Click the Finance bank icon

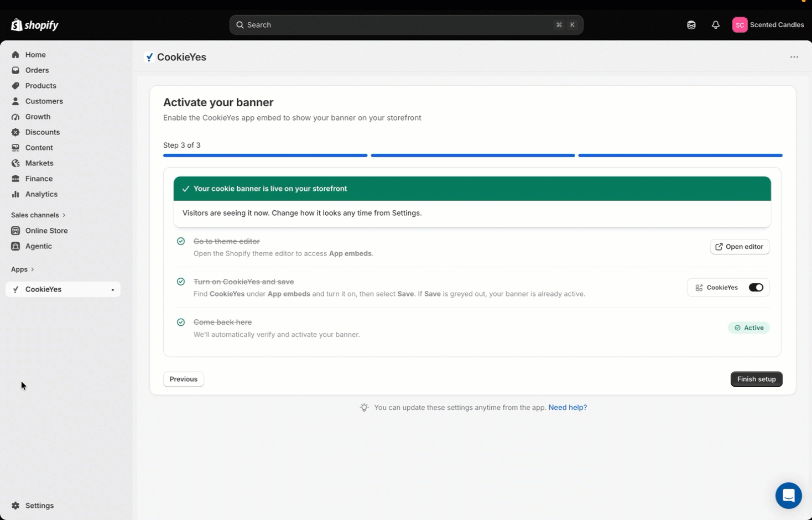click(x=15, y=179)
